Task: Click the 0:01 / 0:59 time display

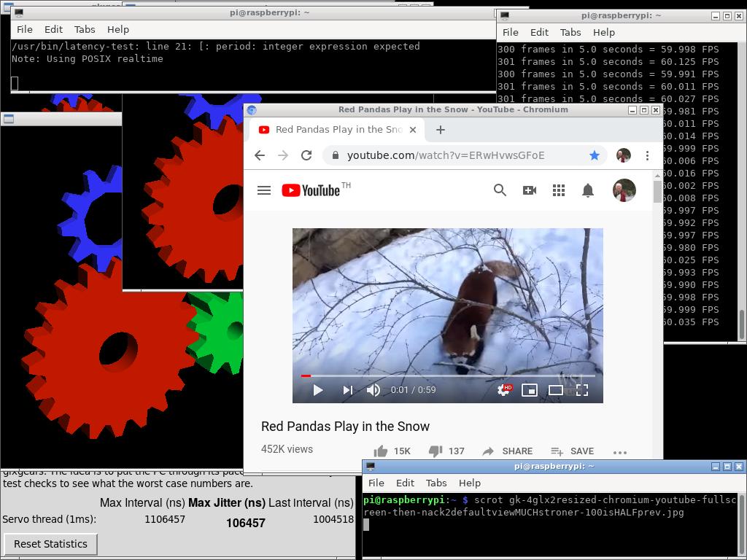Action: pos(413,390)
